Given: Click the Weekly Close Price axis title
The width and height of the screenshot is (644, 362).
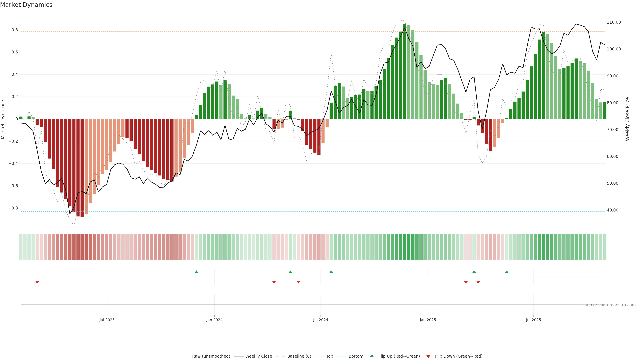Looking at the screenshot, I should click(x=627, y=119).
